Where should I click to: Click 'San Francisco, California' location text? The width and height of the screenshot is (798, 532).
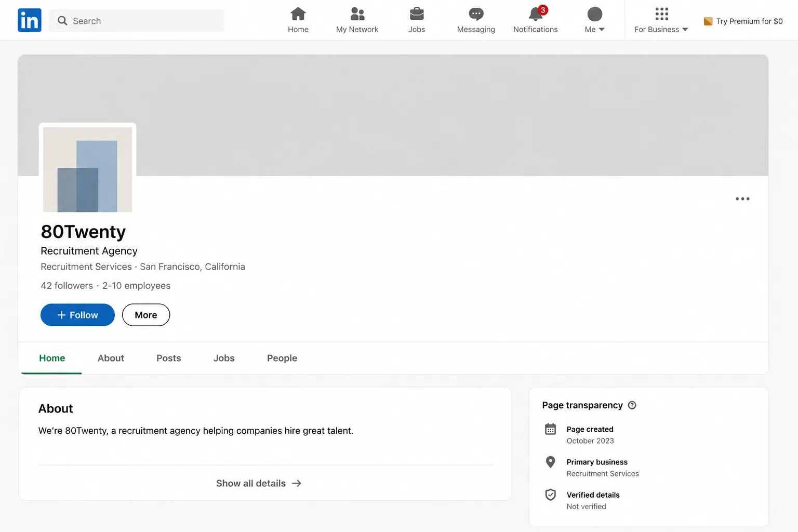[x=192, y=267]
